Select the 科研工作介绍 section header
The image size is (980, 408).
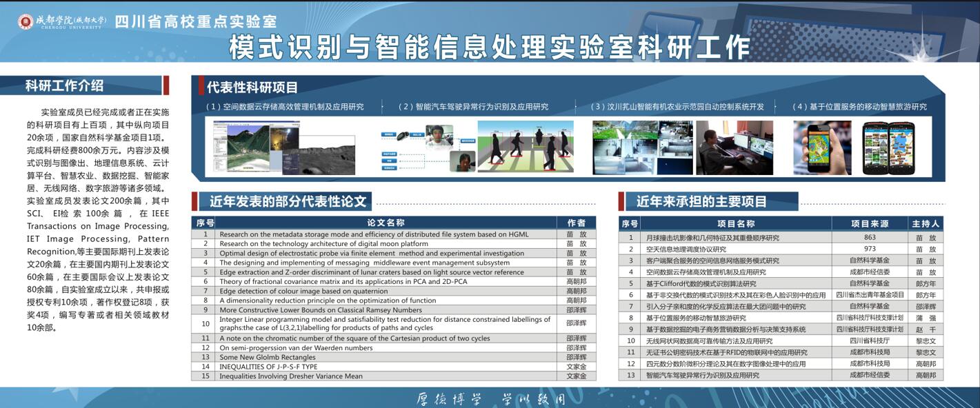65,85
